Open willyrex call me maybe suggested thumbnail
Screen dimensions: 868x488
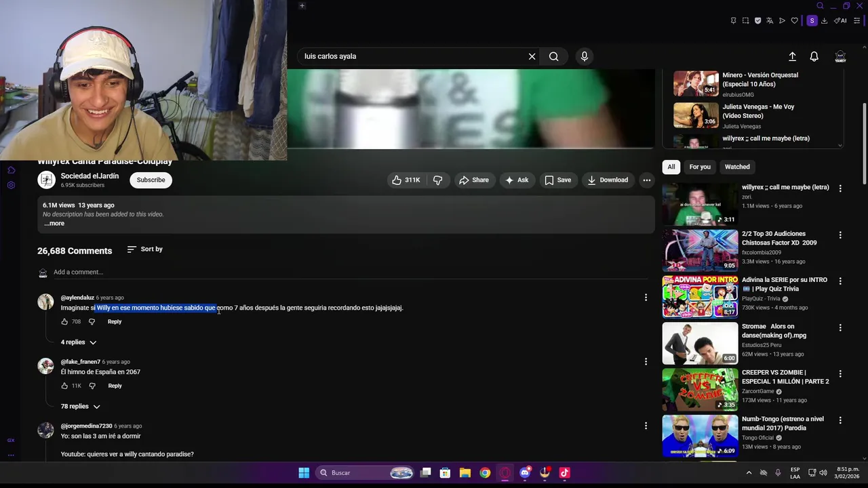(x=700, y=204)
